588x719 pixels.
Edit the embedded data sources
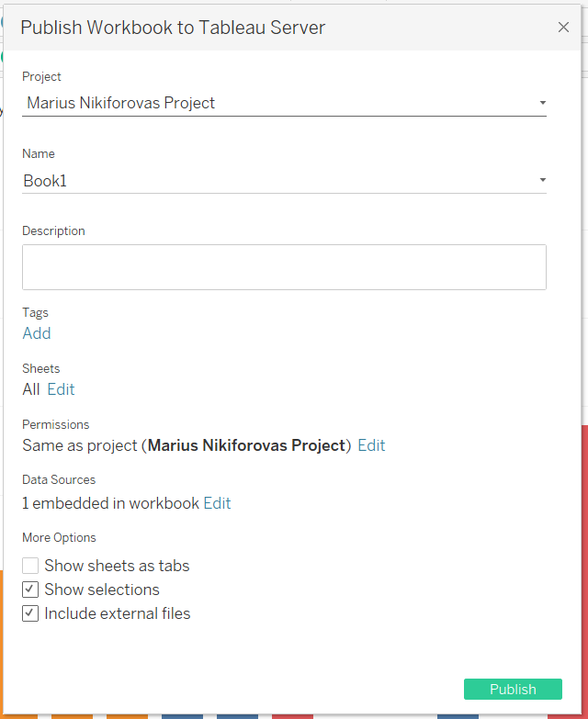[x=217, y=503]
